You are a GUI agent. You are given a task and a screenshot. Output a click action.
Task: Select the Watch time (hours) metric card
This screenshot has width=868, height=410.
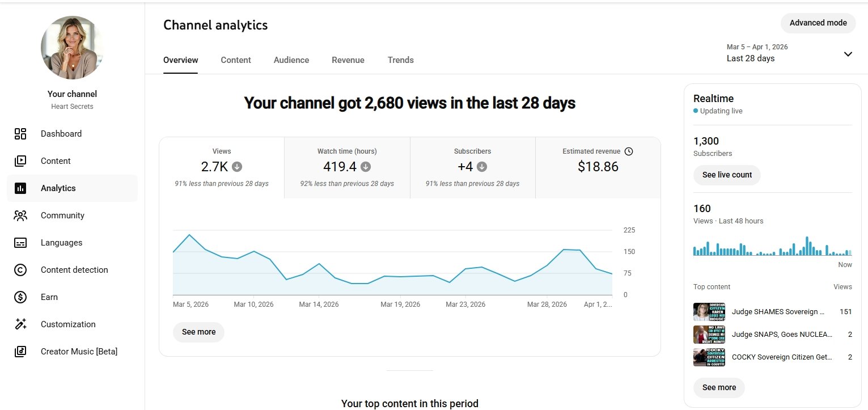tap(347, 168)
